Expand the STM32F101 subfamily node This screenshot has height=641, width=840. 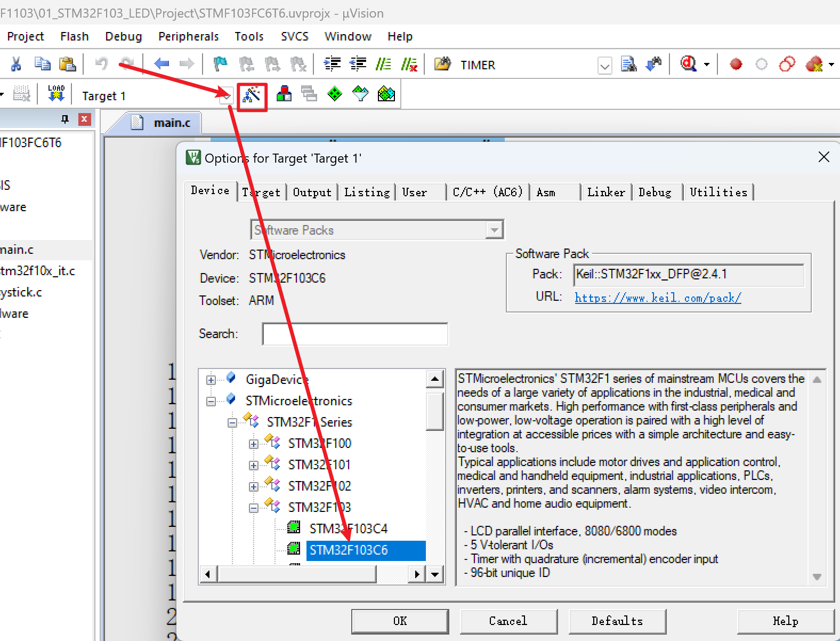(x=254, y=465)
